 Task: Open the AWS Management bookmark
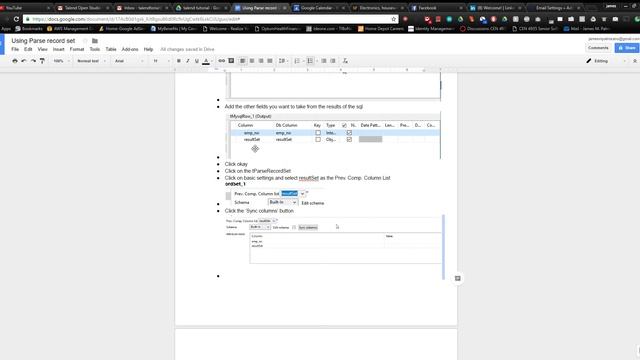pyautogui.click(x=70, y=29)
